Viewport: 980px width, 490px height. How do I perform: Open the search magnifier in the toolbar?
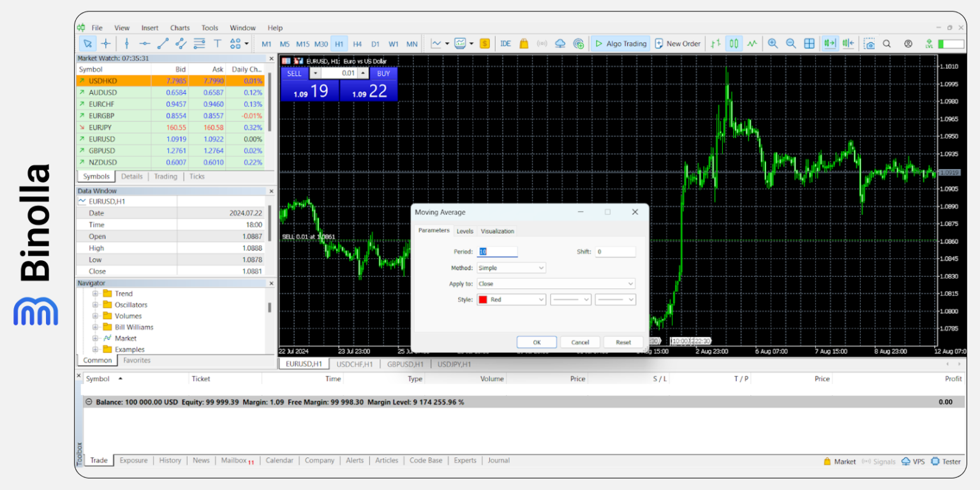[887, 43]
